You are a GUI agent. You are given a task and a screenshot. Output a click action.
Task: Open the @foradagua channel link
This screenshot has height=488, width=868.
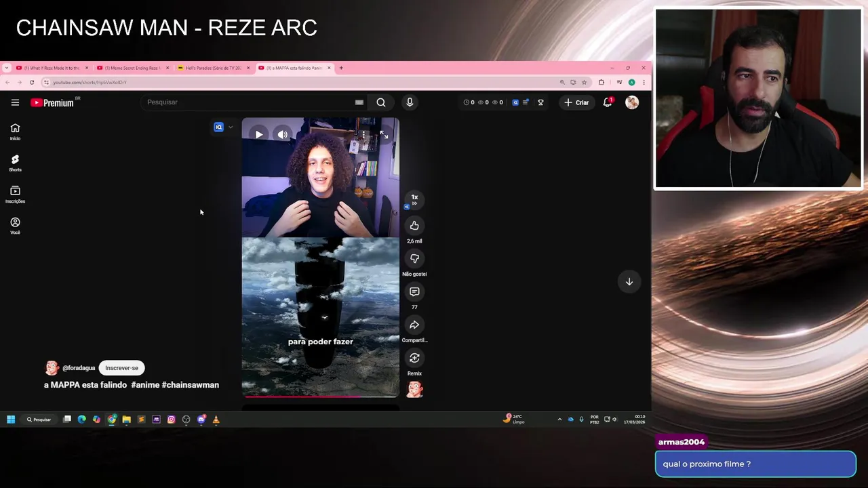click(x=79, y=368)
